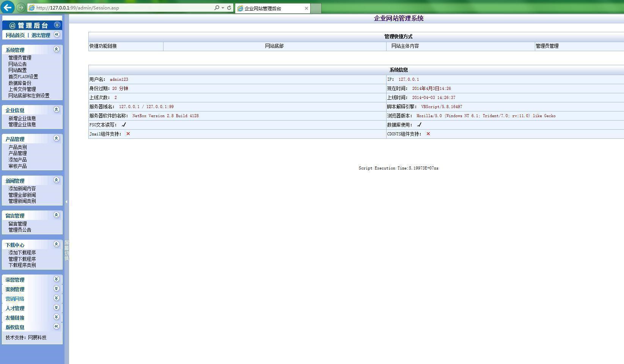Open 下载程序类别 link
This screenshot has width=624, height=364.
22,265
